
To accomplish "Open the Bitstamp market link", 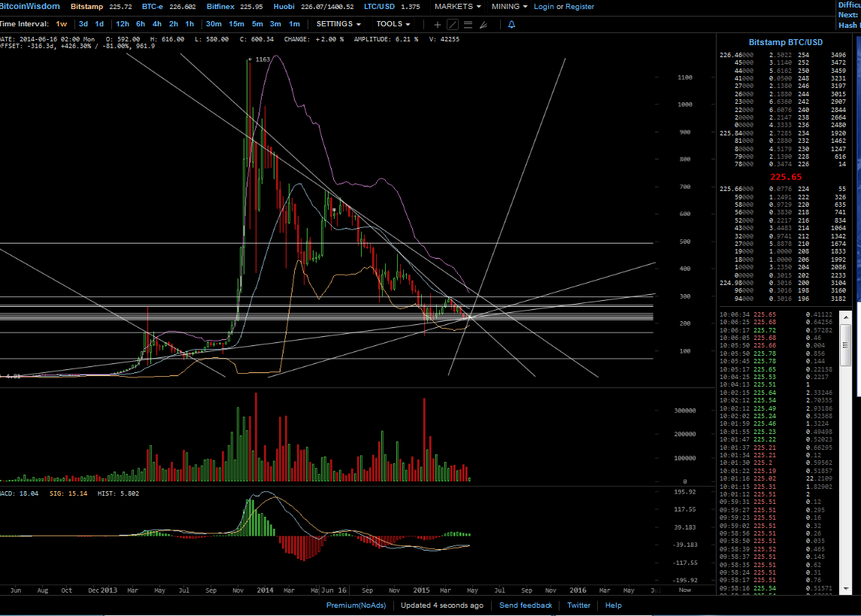I will pyautogui.click(x=86, y=7).
